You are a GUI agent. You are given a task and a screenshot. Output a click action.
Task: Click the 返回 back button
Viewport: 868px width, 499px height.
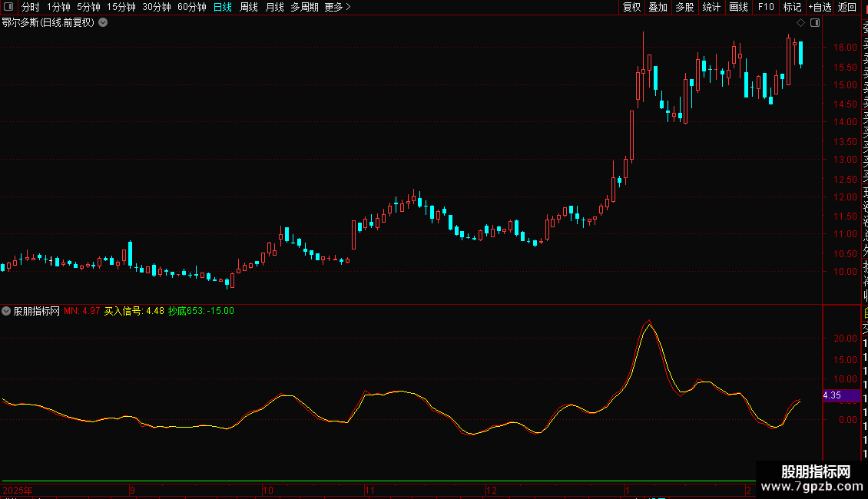847,7
